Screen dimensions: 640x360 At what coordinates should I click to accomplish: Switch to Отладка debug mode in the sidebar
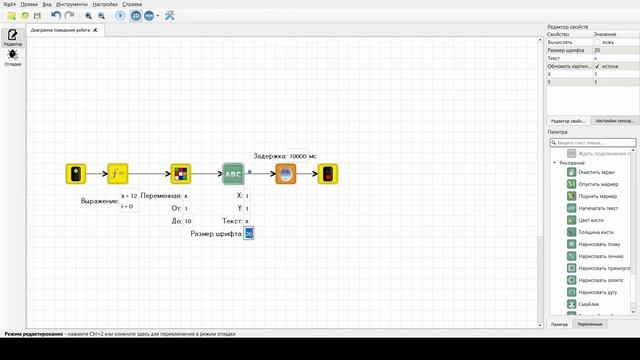point(13,58)
